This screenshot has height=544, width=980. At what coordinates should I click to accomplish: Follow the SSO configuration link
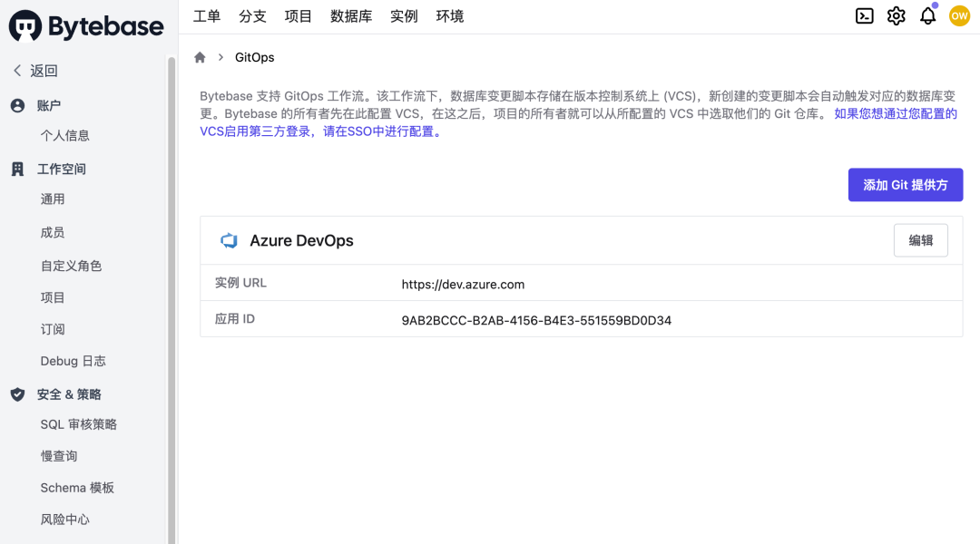coord(578,122)
